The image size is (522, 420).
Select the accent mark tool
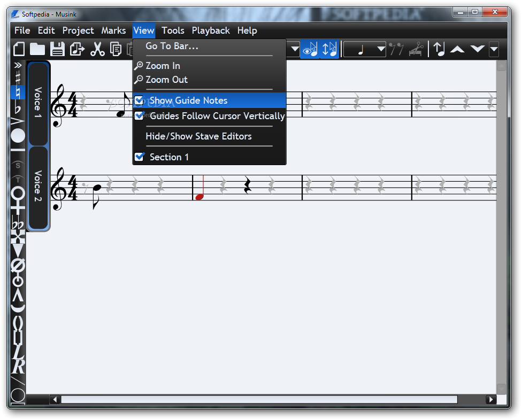coord(18,121)
